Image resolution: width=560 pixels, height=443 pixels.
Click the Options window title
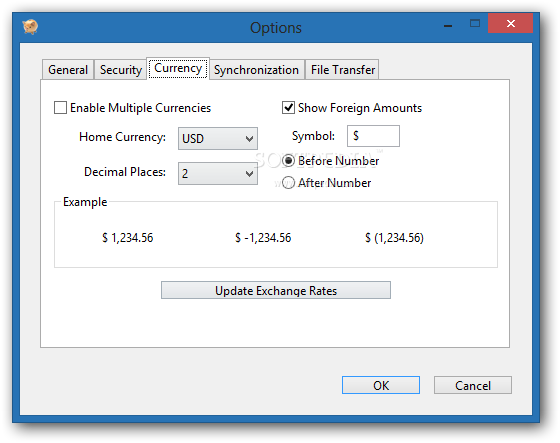coord(276,28)
